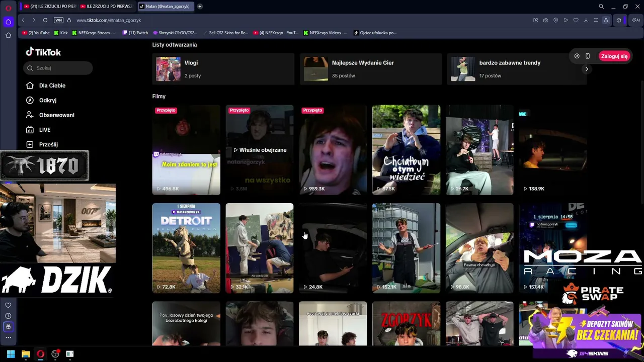The image size is (644, 362).
Task: Open the video with 24.8K views
Action: tap(333, 248)
